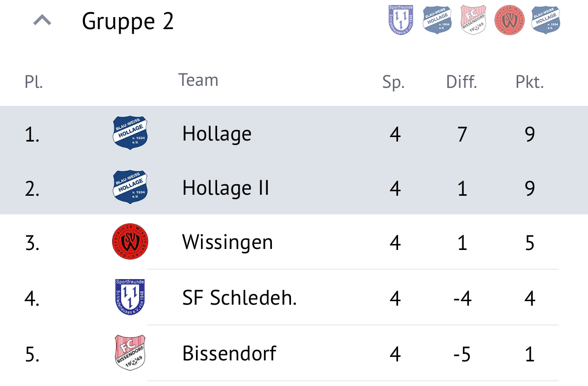Click the Pkt. column header
Viewport: 588px width, 386px height.
[530, 82]
